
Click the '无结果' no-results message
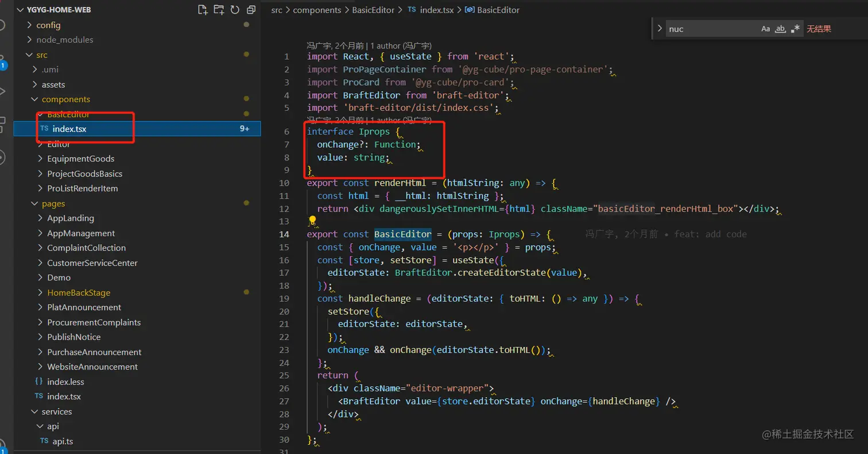tap(819, 29)
